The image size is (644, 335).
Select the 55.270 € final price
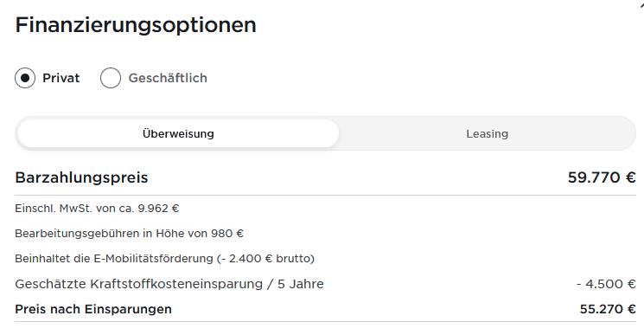pos(608,309)
